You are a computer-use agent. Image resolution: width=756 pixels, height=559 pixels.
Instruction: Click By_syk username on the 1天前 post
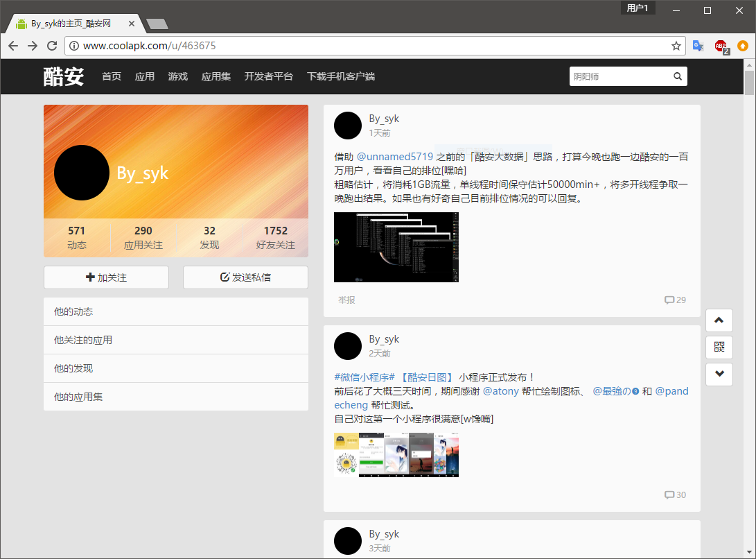coord(384,119)
